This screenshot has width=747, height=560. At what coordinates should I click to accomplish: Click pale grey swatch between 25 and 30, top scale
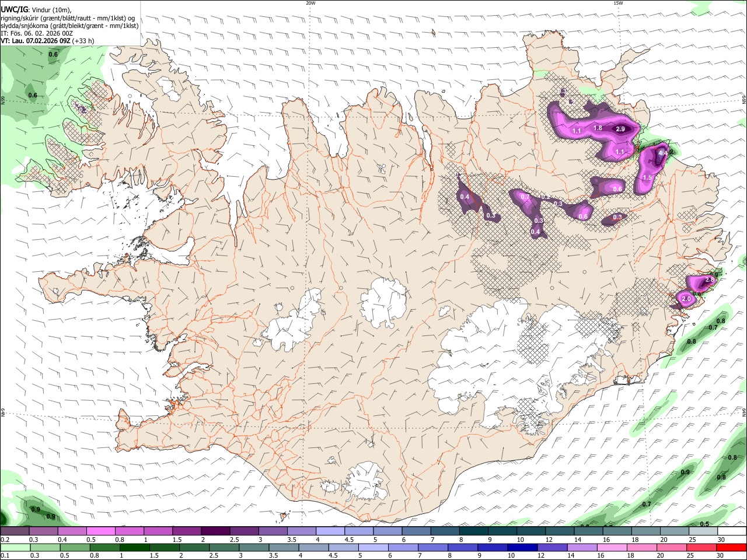click(703, 531)
